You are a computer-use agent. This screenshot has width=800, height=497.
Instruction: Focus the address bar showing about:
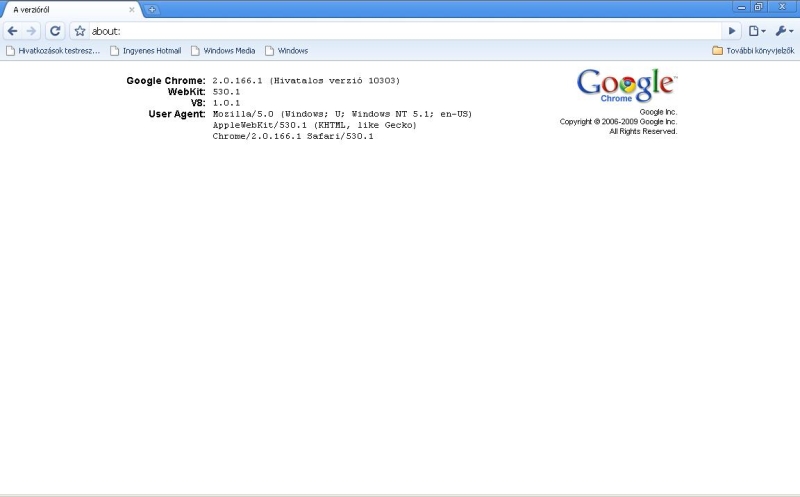coord(406,31)
